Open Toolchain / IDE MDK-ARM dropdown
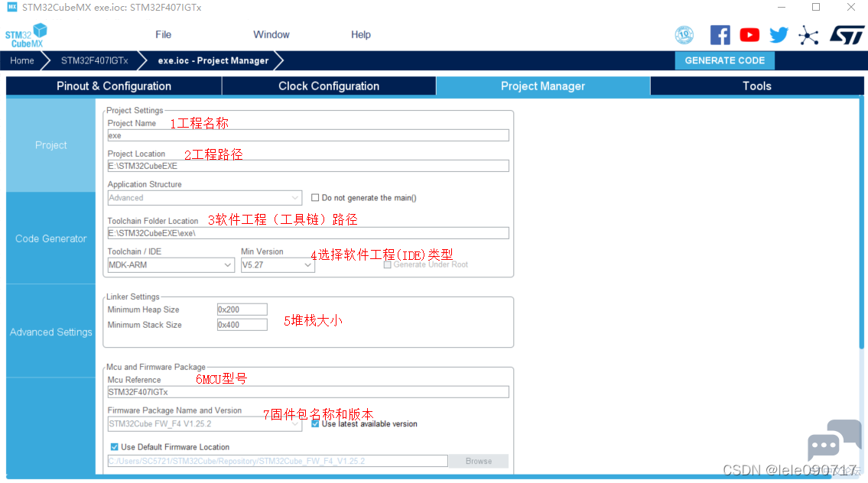 171,265
